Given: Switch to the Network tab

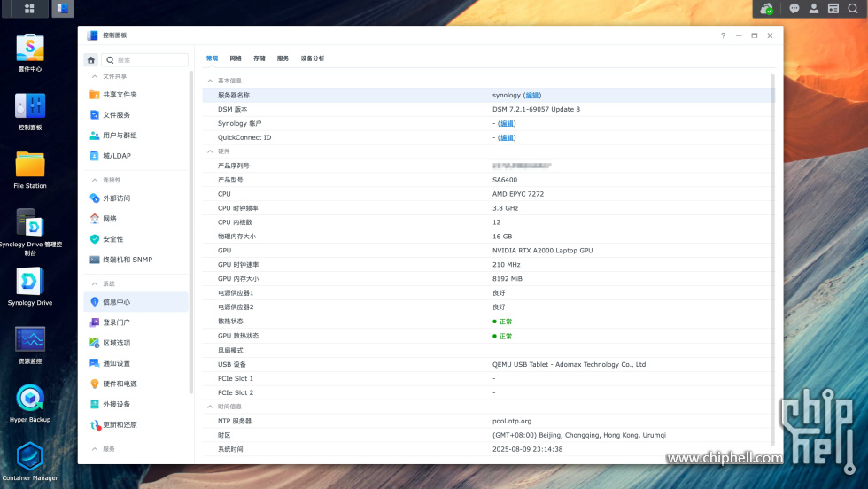Looking at the screenshot, I should [x=236, y=58].
